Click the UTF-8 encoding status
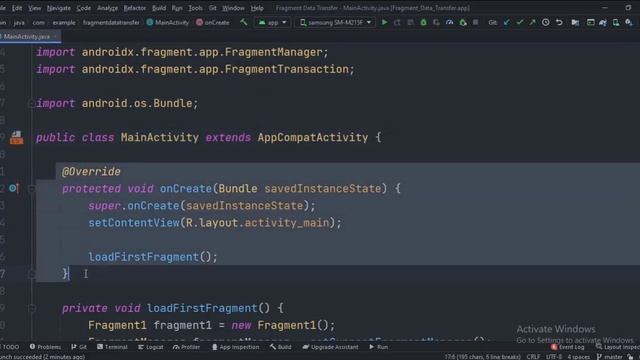 pos(554,357)
